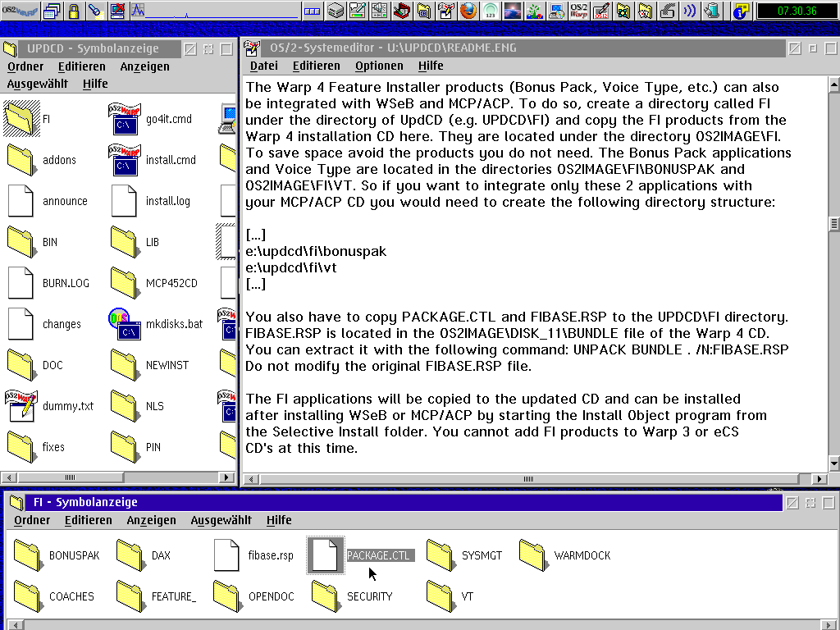Open the Systemeditor title-bar system menu icon
Viewport: 840px width, 630px height.
pyautogui.click(x=252, y=48)
